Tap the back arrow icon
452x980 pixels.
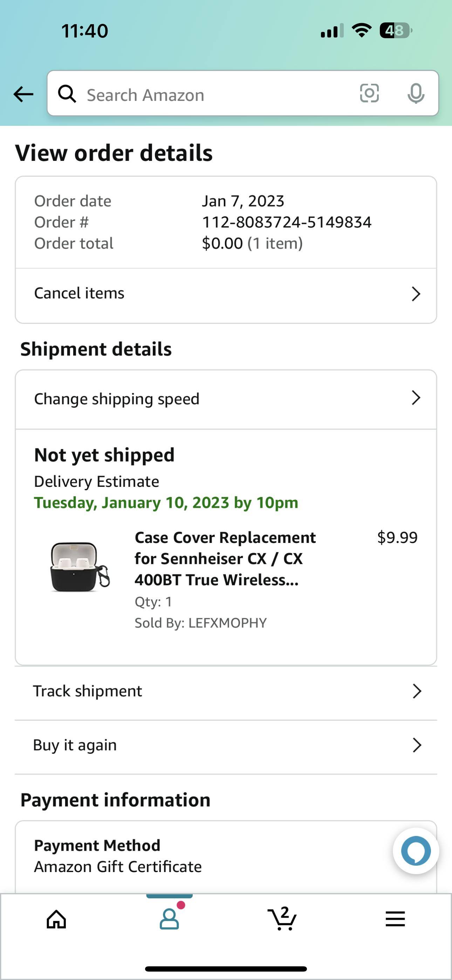pyautogui.click(x=23, y=94)
